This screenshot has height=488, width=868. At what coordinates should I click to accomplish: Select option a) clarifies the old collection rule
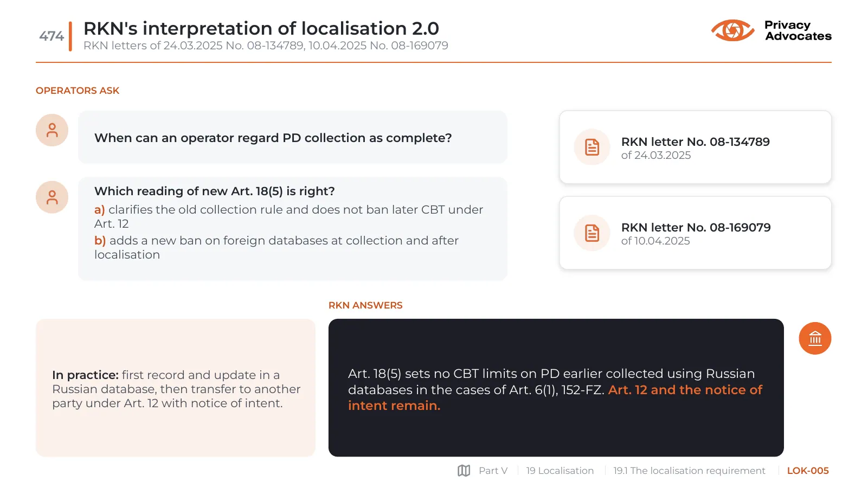(288, 216)
